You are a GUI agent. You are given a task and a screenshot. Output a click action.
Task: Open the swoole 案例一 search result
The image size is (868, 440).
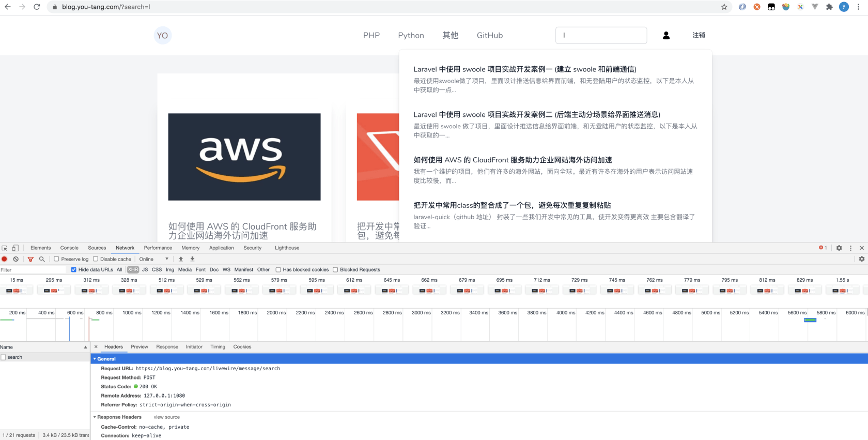click(525, 69)
